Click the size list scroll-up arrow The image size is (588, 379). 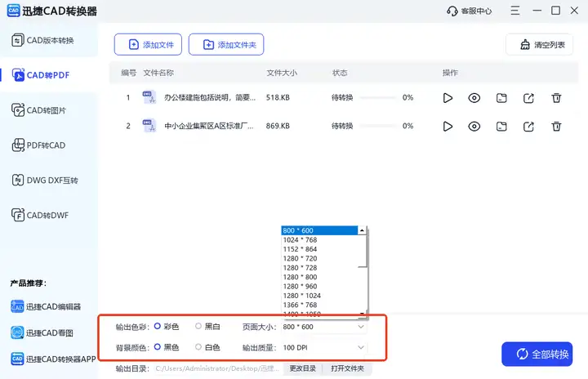[x=362, y=230]
